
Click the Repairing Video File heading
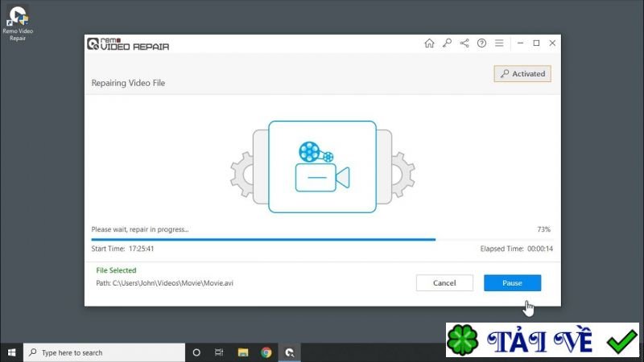[x=128, y=83]
